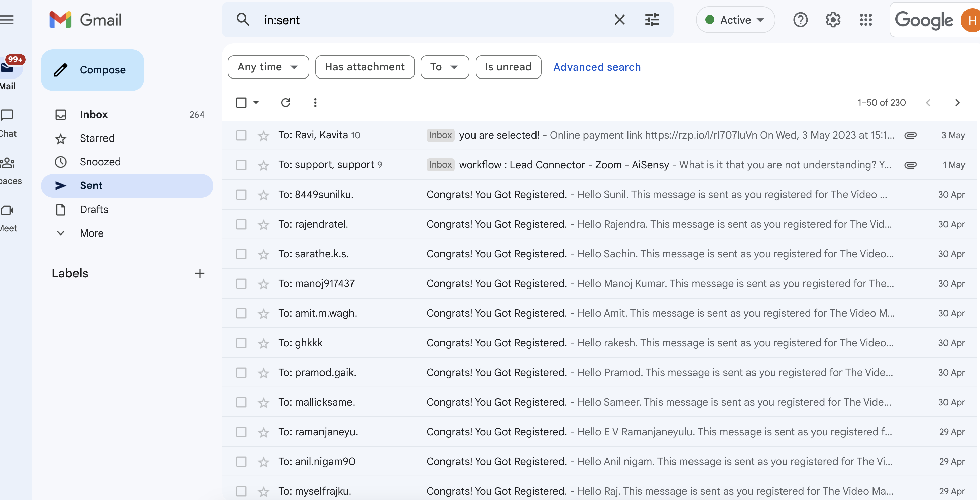
Task: Expand More in the sidebar
Action: click(91, 233)
